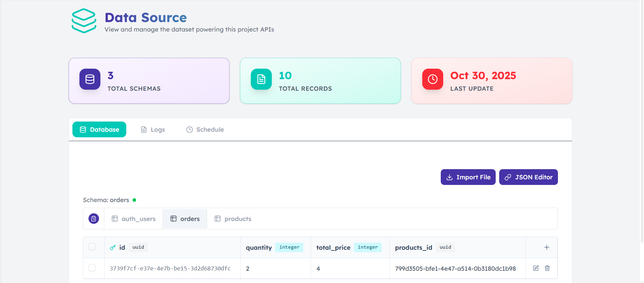The image size is (644, 283).
Task: Click the Total Schemas database icon
Action: pyautogui.click(x=90, y=79)
